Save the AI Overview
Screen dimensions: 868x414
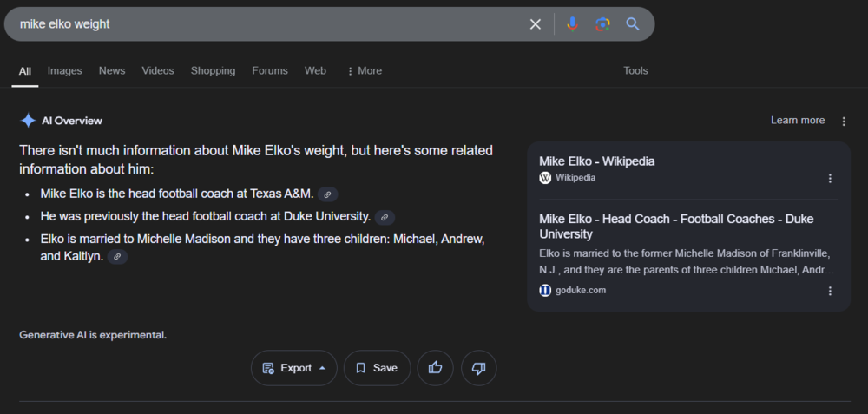[377, 368]
